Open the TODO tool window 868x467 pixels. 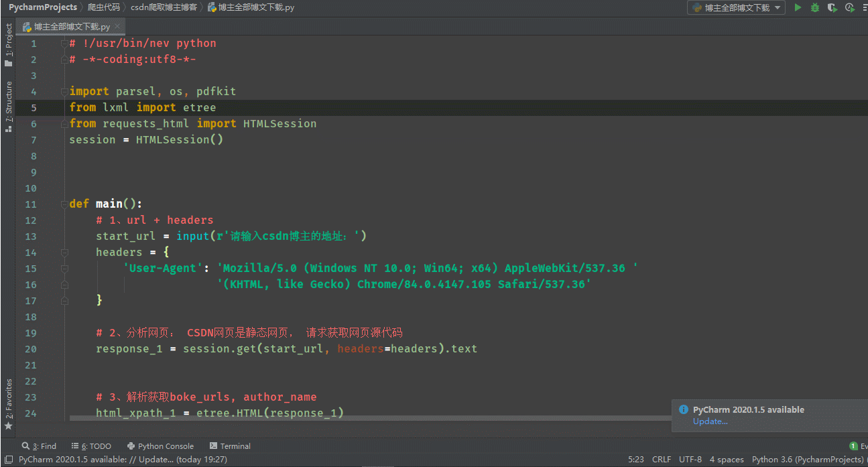click(x=91, y=446)
